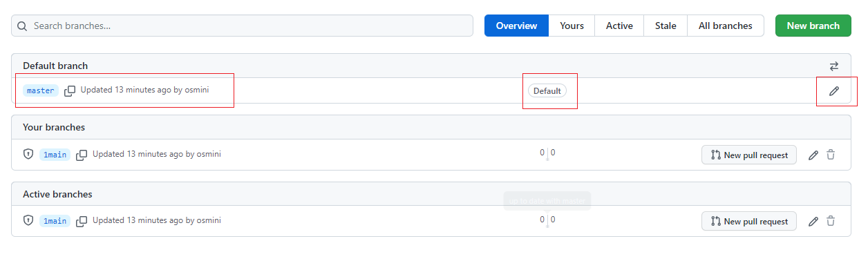
Task: View the All branches tab
Action: tap(725, 26)
